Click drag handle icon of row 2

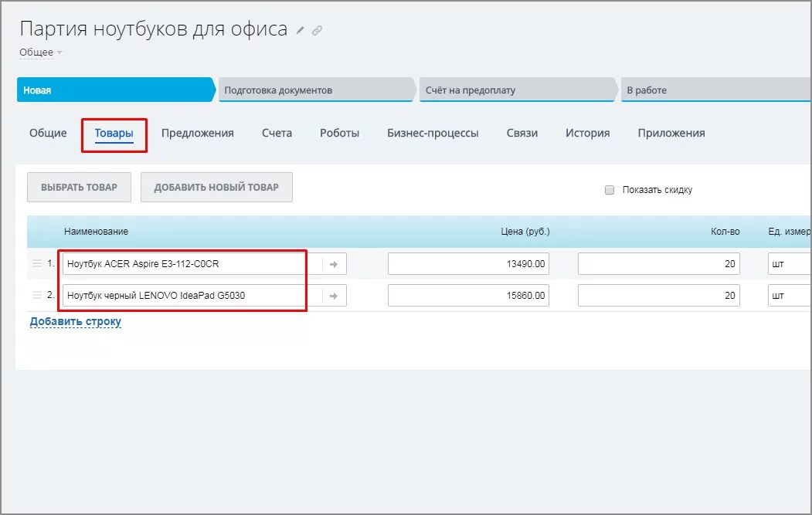[37, 295]
